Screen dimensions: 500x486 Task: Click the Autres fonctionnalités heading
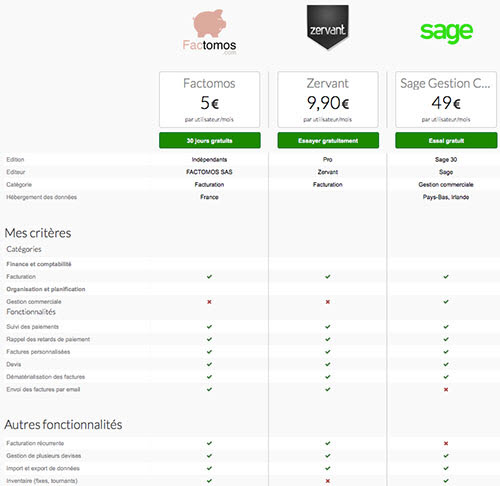(63, 425)
